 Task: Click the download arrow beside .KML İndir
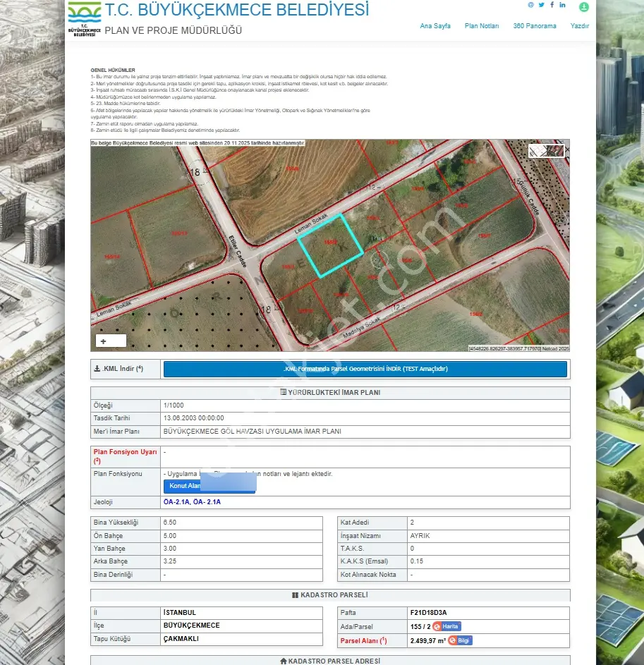pyautogui.click(x=97, y=369)
